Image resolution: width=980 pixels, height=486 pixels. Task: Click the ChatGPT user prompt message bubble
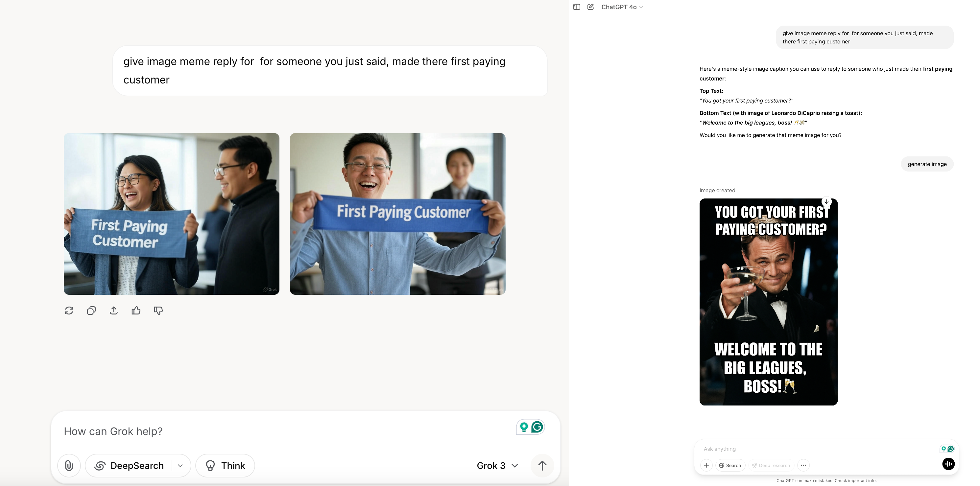(x=865, y=37)
